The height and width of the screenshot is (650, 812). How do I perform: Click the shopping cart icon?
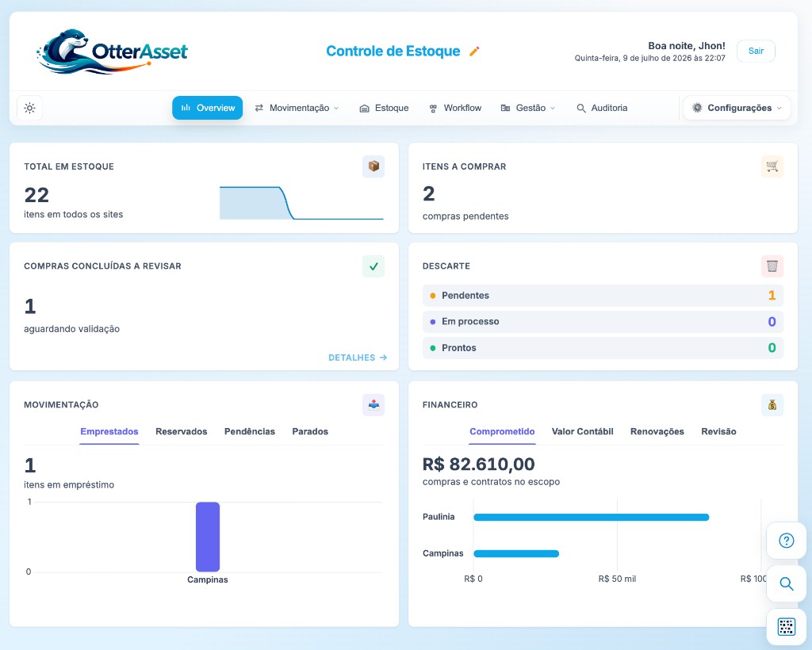[x=772, y=166]
